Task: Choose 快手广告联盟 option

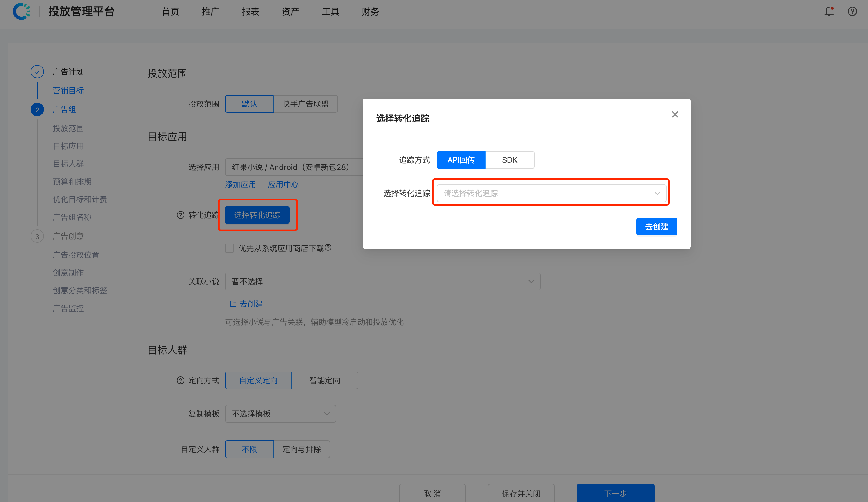Action: click(306, 104)
